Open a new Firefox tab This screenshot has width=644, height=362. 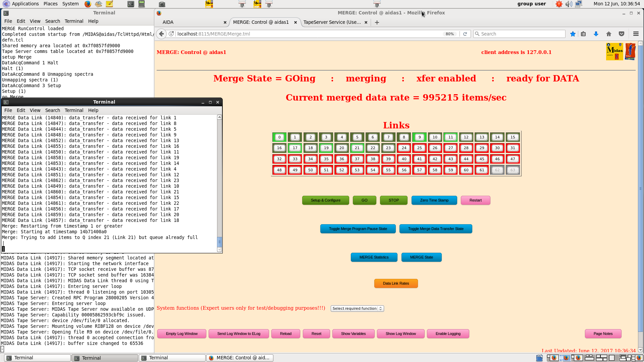pyautogui.click(x=377, y=22)
